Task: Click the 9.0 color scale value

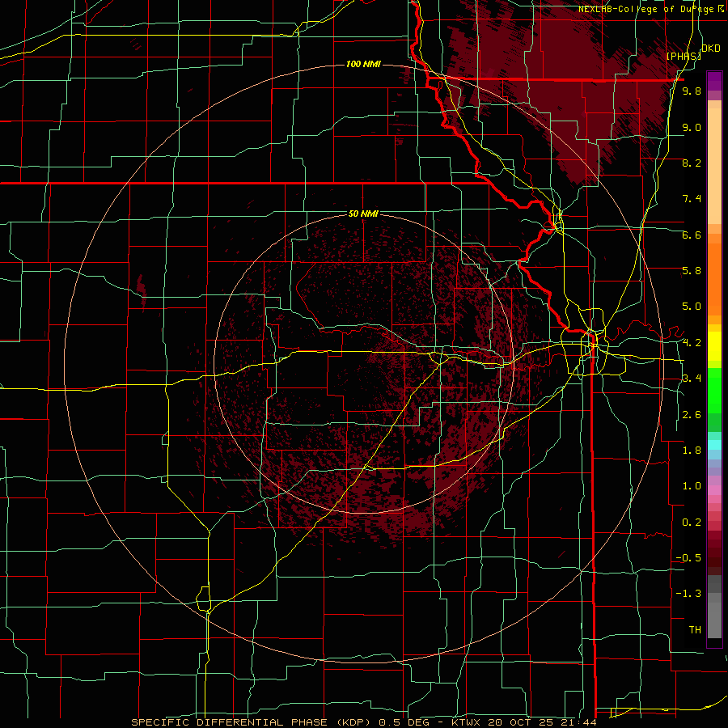Action: pyautogui.click(x=692, y=127)
